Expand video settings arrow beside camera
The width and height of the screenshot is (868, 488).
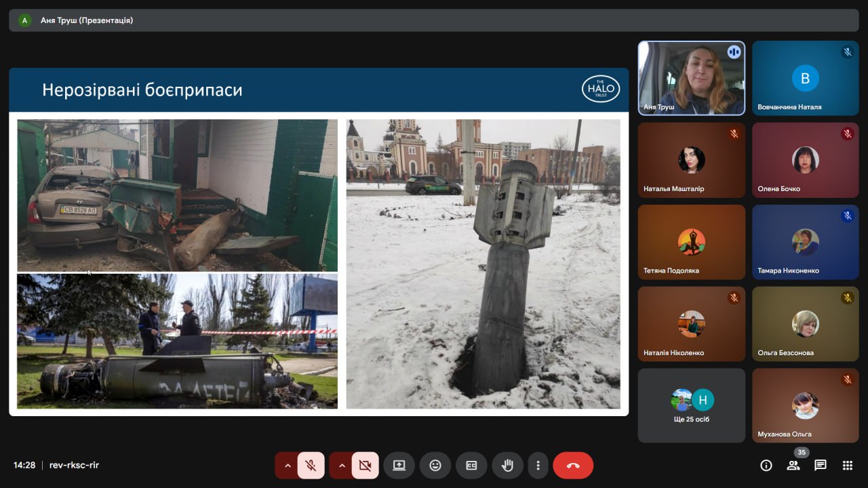[x=342, y=466]
